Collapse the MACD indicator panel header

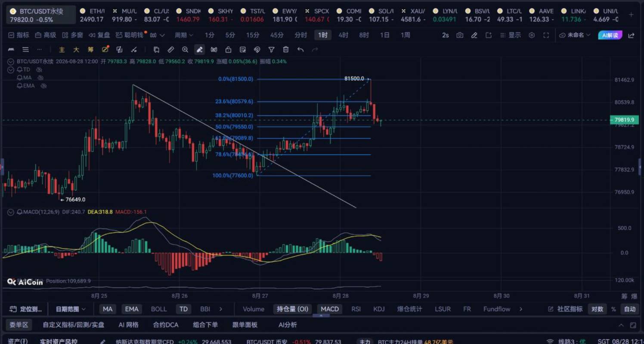click(x=11, y=212)
